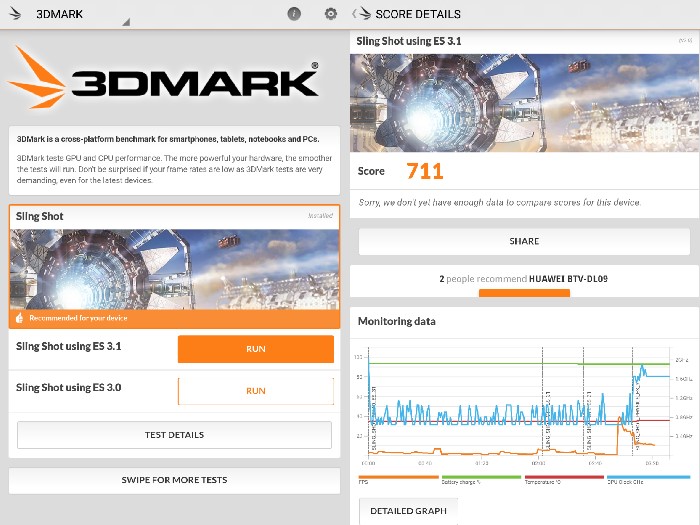
Task: Tap the Installed status label
Action: coord(320,216)
